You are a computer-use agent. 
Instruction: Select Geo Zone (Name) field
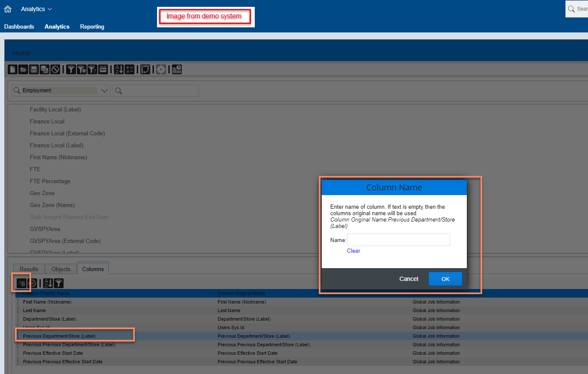click(x=52, y=205)
